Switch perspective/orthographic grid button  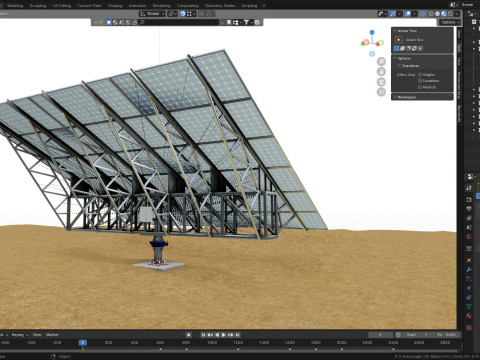381,92
